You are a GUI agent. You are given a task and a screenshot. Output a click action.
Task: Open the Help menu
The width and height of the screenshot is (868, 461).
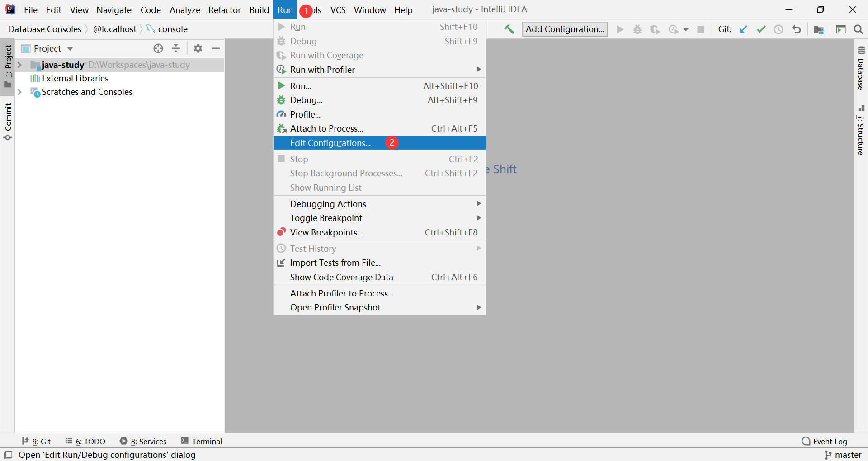(403, 10)
